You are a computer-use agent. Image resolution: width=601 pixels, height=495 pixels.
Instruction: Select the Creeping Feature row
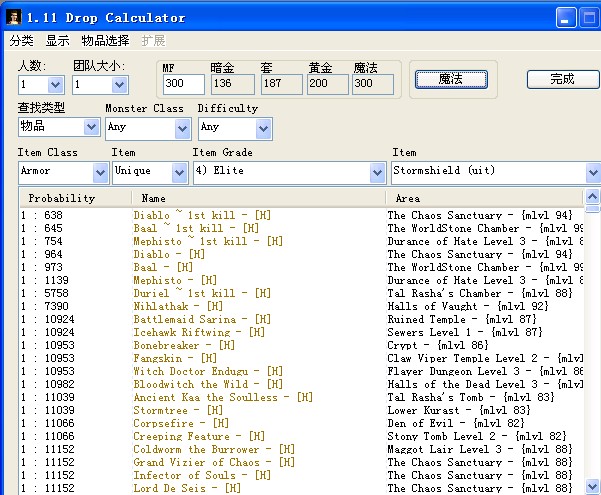click(301, 437)
